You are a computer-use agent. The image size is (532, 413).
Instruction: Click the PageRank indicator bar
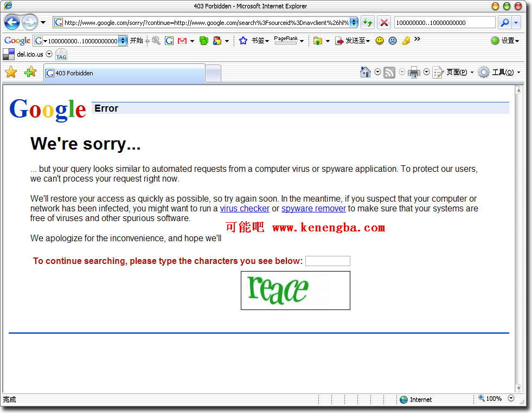click(286, 41)
